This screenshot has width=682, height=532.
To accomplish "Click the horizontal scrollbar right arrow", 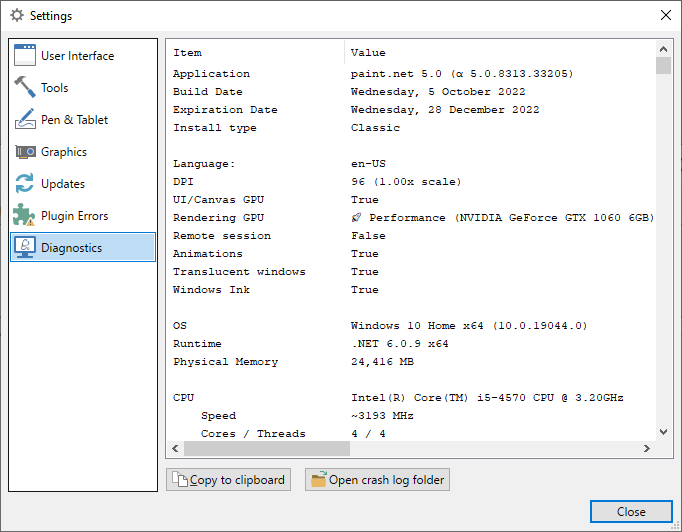I will point(647,448).
